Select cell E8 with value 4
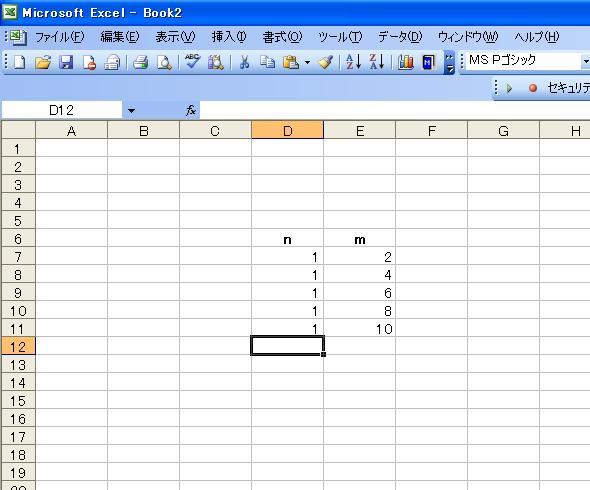 [360, 275]
